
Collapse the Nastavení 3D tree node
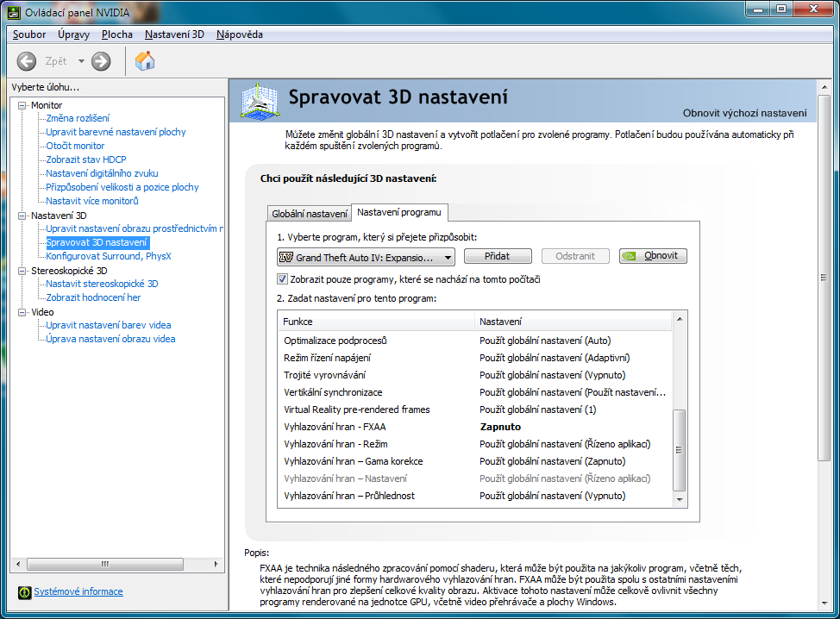tap(23, 216)
